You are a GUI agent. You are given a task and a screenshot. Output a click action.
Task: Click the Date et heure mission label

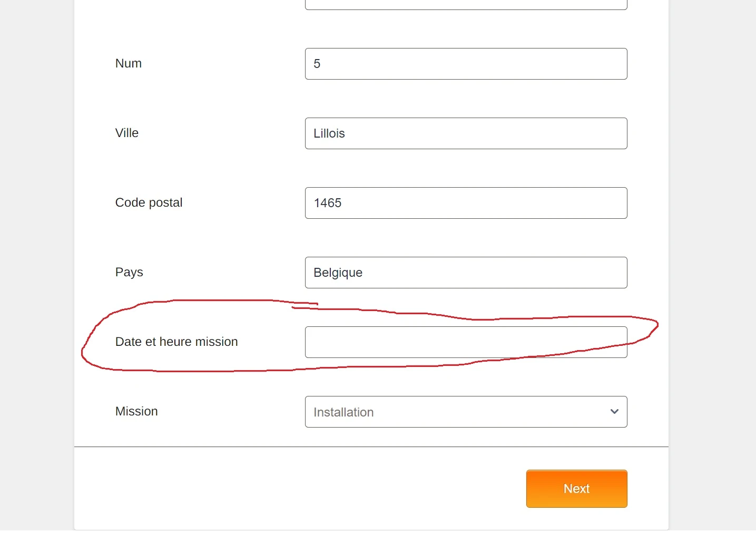176,342
